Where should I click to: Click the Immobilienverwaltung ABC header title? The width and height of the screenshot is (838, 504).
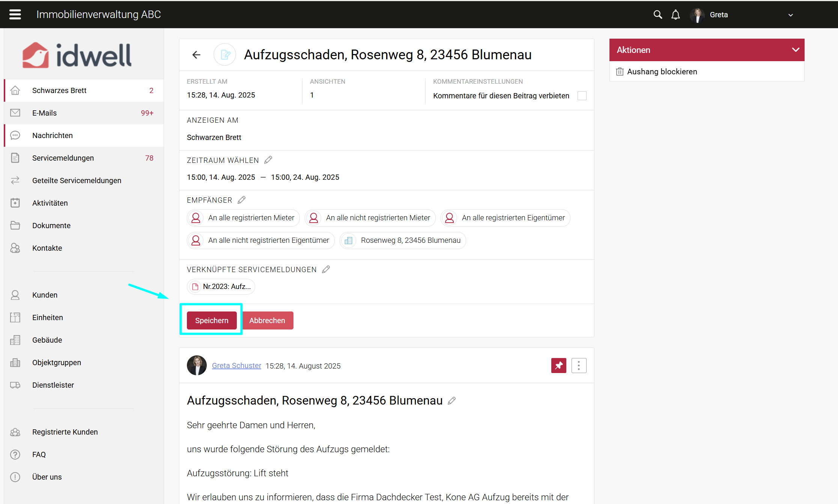pyautogui.click(x=99, y=15)
